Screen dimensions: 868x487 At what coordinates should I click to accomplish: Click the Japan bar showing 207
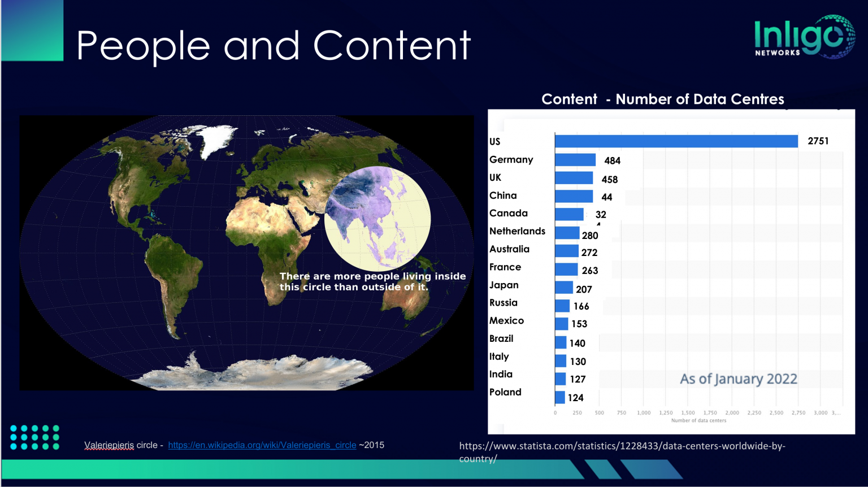(x=563, y=288)
